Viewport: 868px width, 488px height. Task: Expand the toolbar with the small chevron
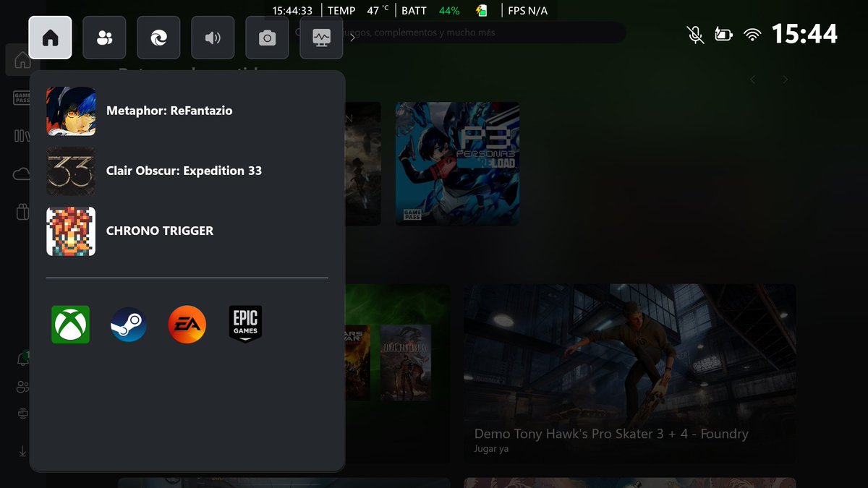[x=352, y=38]
